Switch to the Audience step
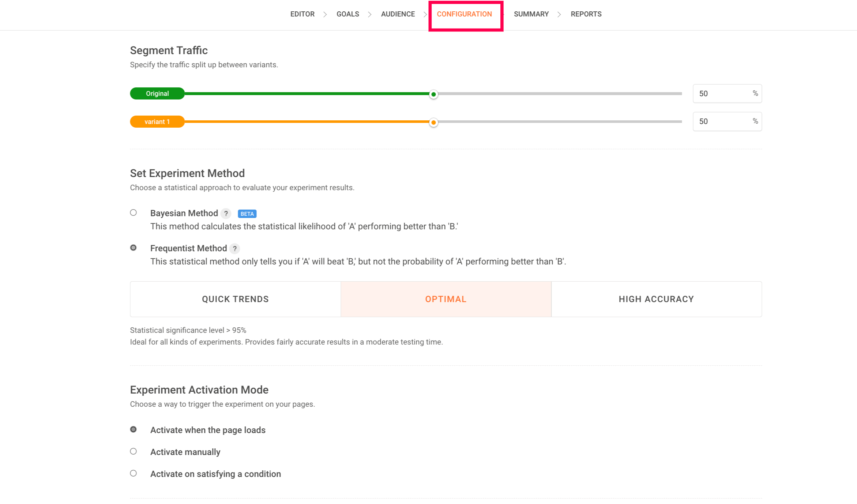The height and width of the screenshot is (504, 857). 398,14
